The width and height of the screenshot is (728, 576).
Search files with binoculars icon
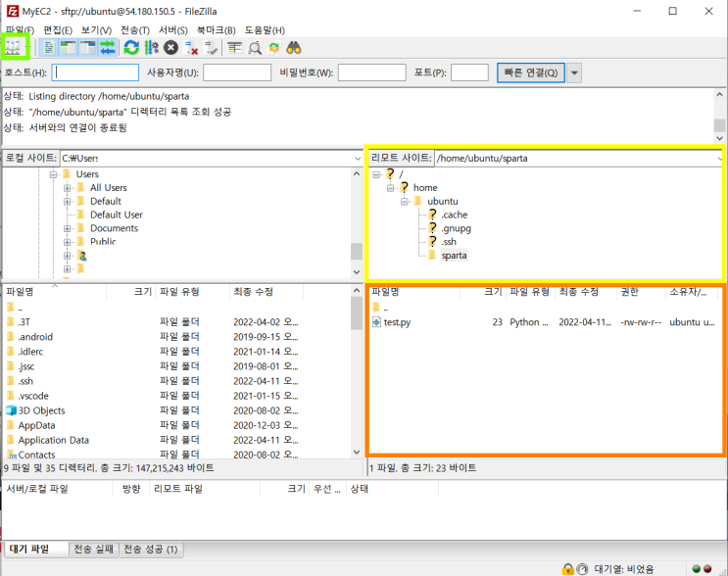[293, 48]
